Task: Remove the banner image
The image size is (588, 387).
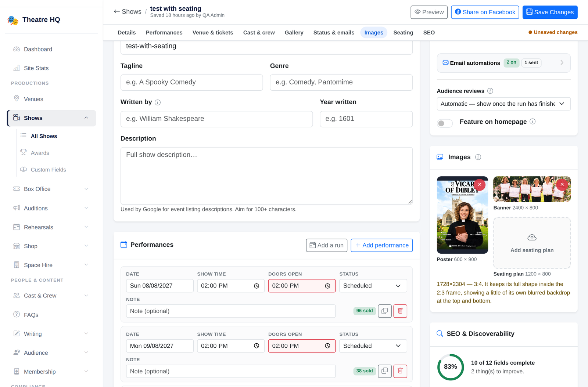Action: click(562, 185)
